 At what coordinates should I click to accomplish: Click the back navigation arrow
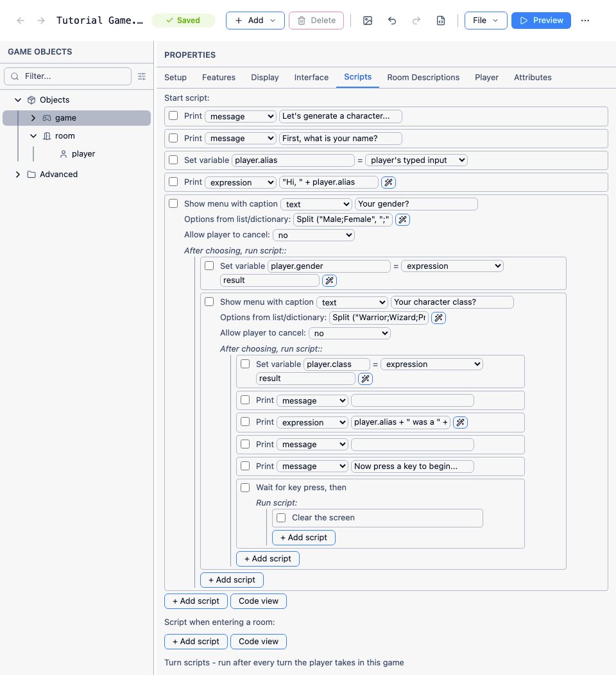tap(21, 21)
